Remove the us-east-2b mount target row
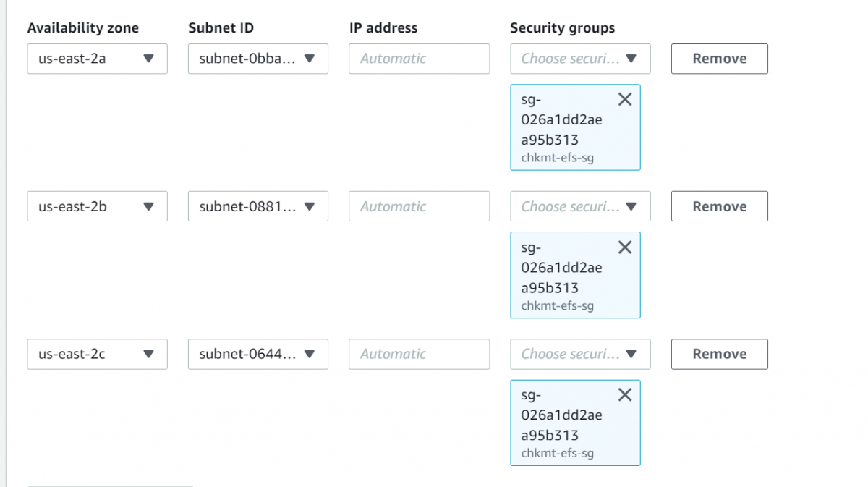The image size is (868, 487). coord(719,206)
